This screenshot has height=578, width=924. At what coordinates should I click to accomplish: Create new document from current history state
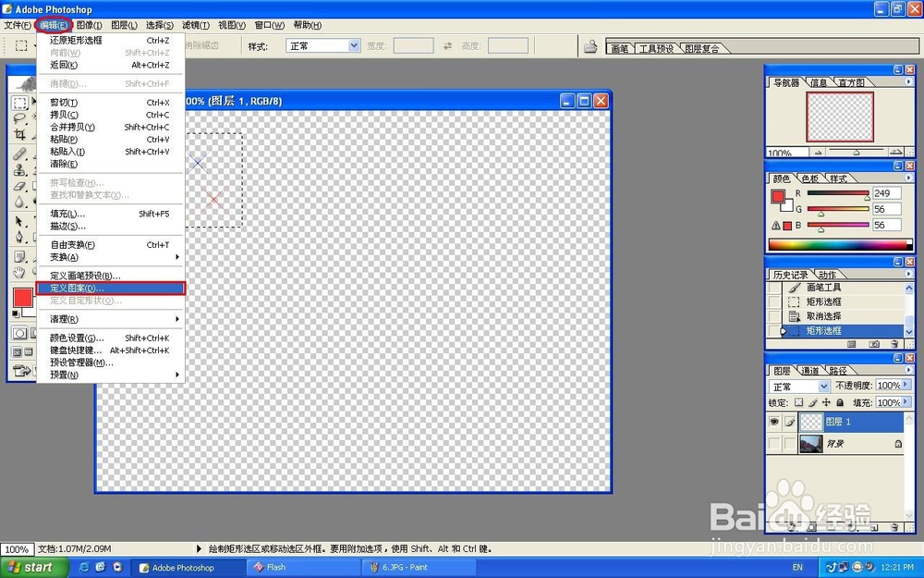(852, 343)
